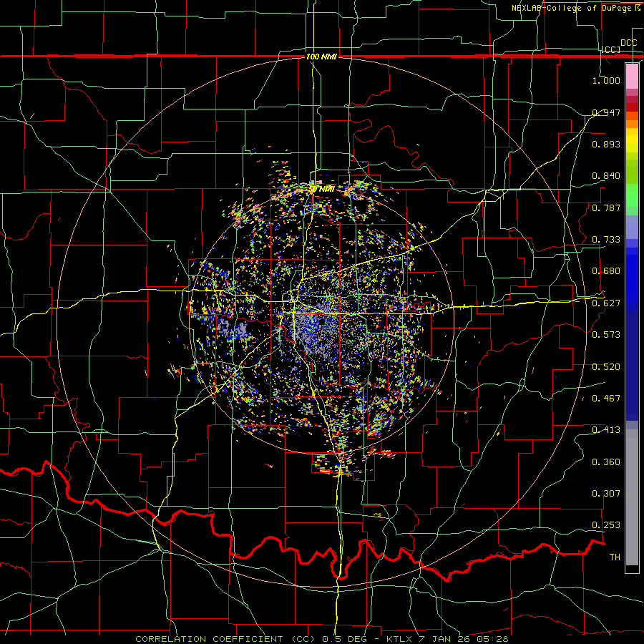Select the 0.680 scale value
The height and width of the screenshot is (644, 644).
tap(606, 271)
